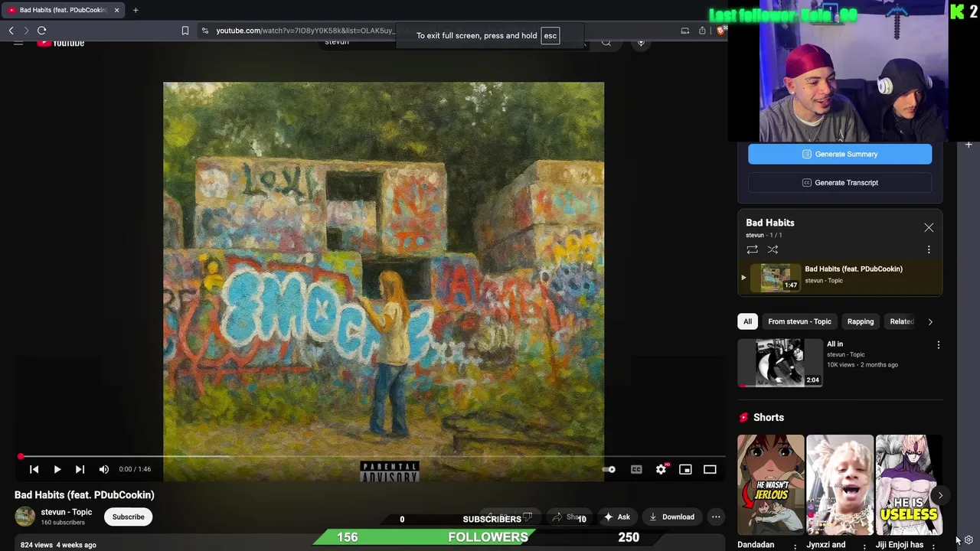Toggle autoplay switch in player controls
Viewport: 980px width, 551px height.
coord(609,469)
